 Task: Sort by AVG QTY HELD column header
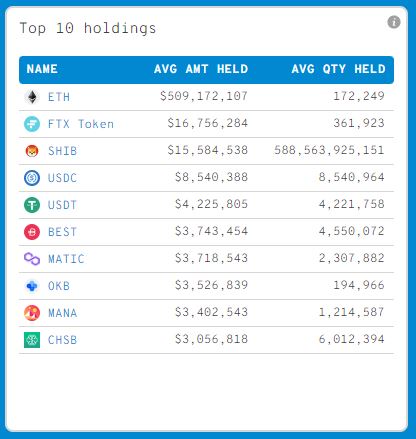(338, 69)
